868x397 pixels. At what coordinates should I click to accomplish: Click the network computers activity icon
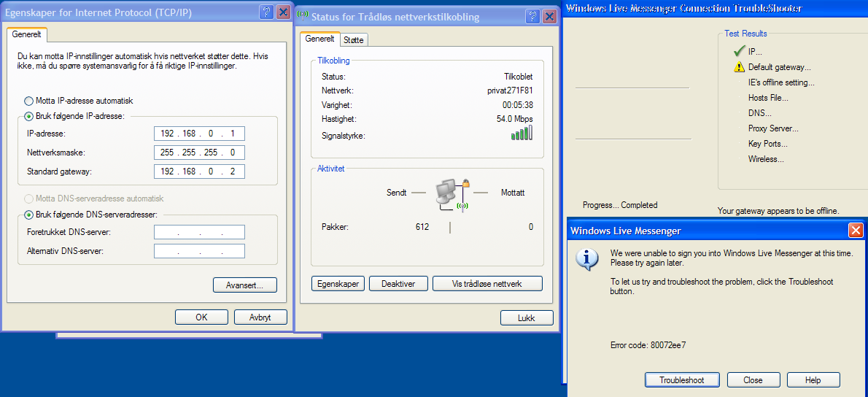[453, 194]
